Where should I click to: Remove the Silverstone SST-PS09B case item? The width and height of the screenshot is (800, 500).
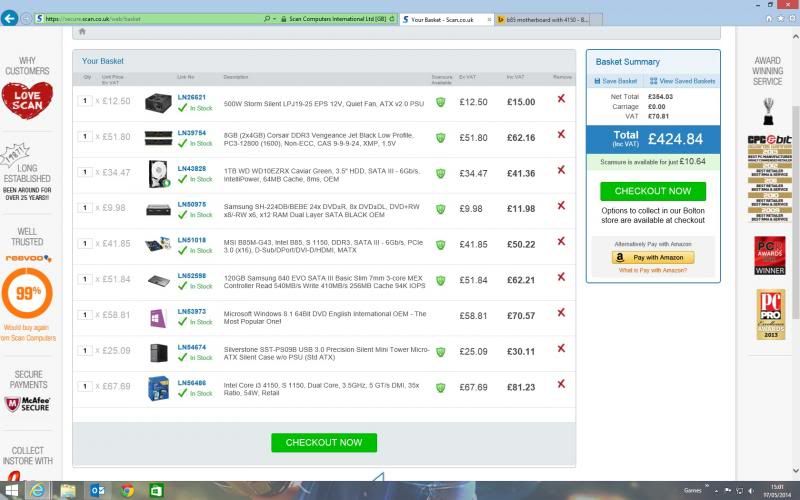(561, 348)
